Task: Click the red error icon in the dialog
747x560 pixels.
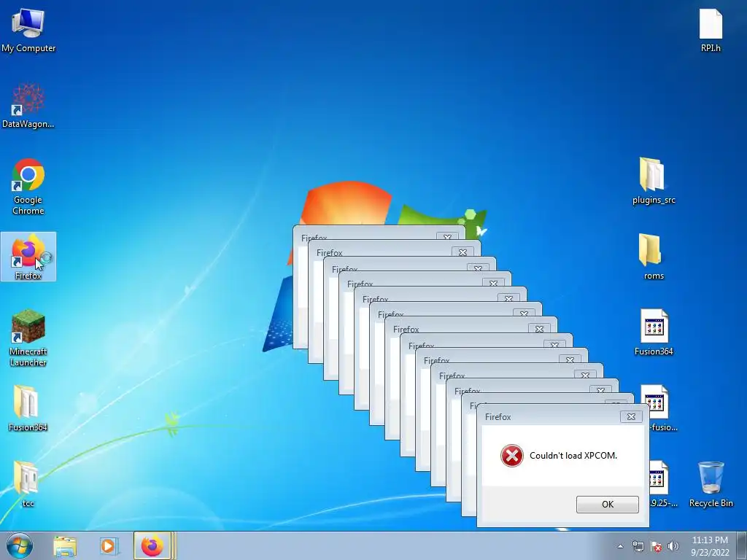Action: point(511,456)
